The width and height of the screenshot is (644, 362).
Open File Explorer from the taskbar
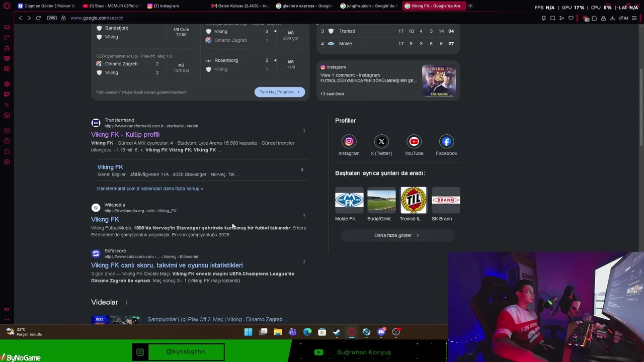click(278, 332)
